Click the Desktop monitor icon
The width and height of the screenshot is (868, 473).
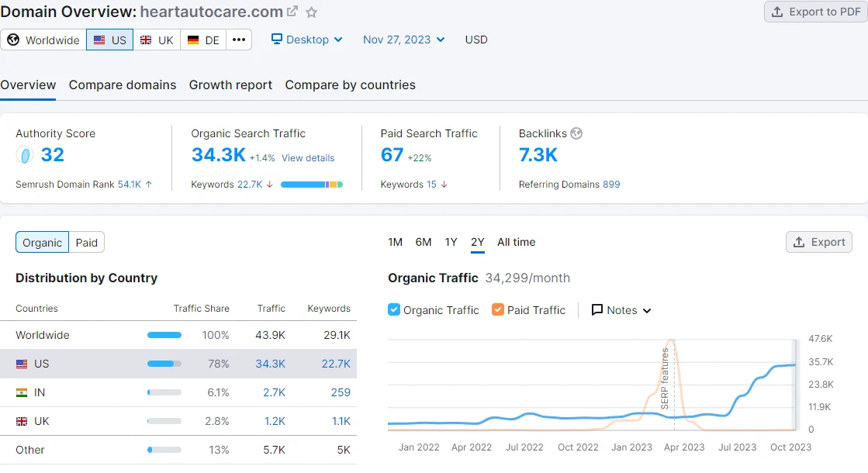click(x=276, y=39)
